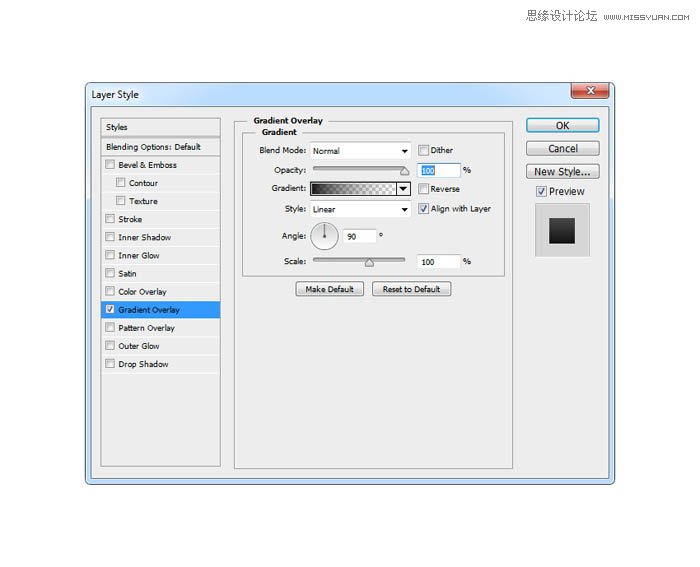This screenshot has width=700, height=567.
Task: Click Make Default button
Action: 330,289
